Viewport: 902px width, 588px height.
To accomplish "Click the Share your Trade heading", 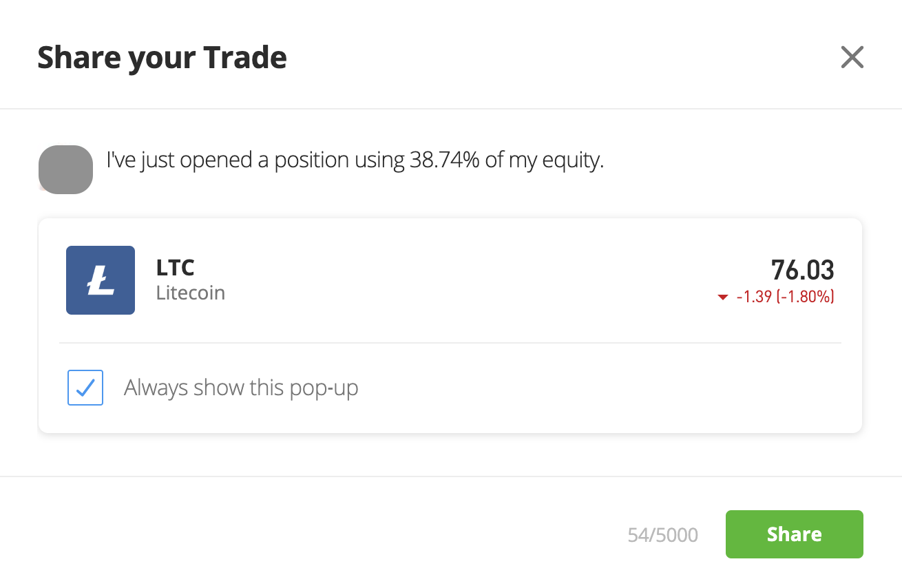I will click(162, 57).
